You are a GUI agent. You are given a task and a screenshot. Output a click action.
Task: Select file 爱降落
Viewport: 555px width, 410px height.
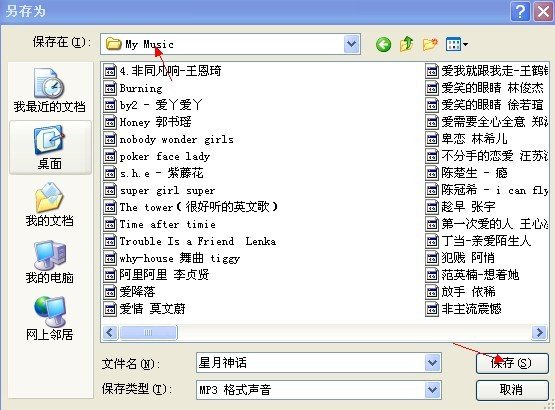[130, 292]
